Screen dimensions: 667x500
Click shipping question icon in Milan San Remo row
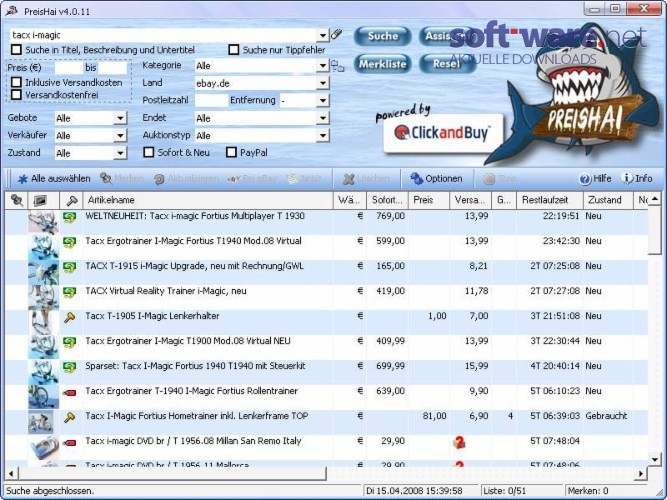[x=459, y=443]
